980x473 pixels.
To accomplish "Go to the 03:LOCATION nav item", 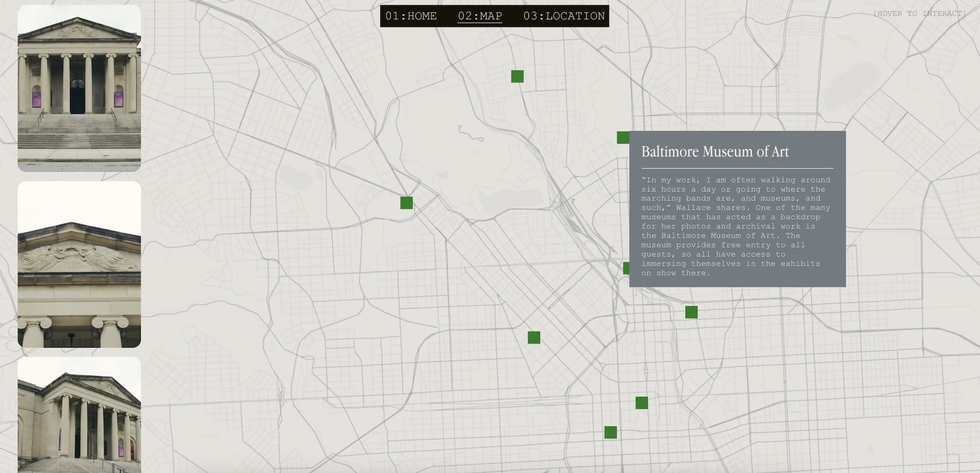I will [x=564, y=16].
